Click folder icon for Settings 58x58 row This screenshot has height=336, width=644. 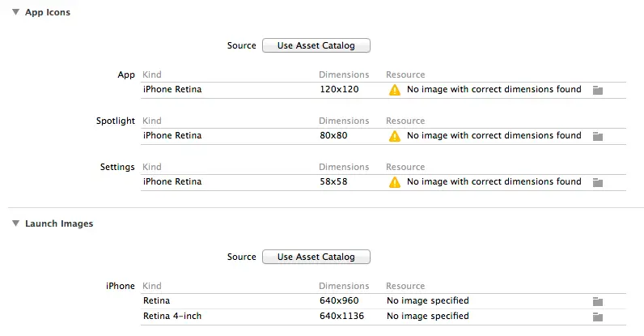click(x=598, y=182)
